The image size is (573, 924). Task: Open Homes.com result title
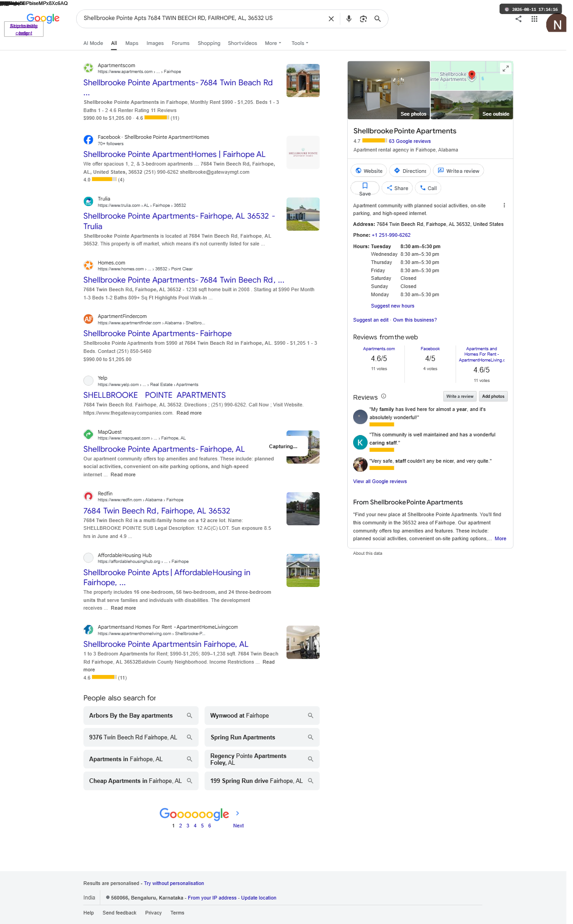(x=184, y=280)
